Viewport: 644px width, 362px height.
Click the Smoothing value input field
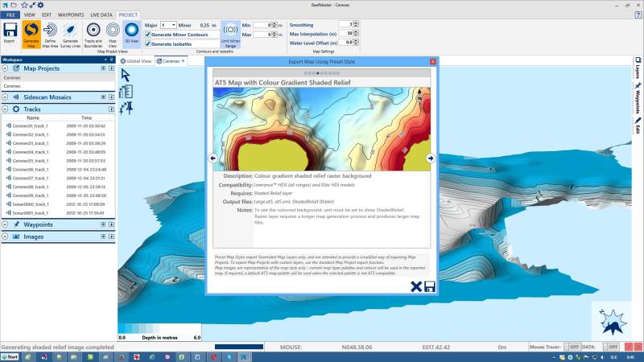(x=348, y=24)
